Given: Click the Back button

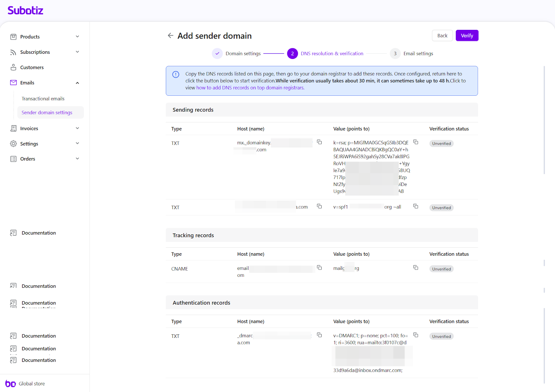Looking at the screenshot, I should [x=442, y=36].
